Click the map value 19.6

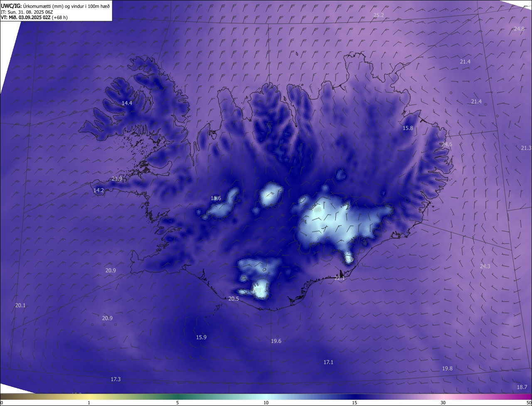click(x=276, y=341)
